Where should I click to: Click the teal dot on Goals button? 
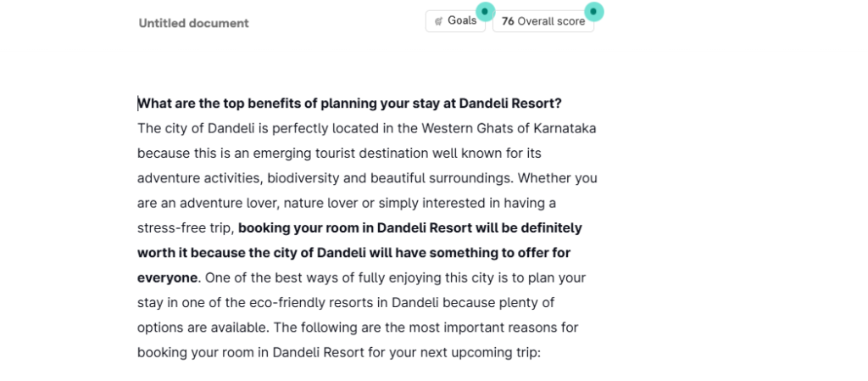point(484,11)
